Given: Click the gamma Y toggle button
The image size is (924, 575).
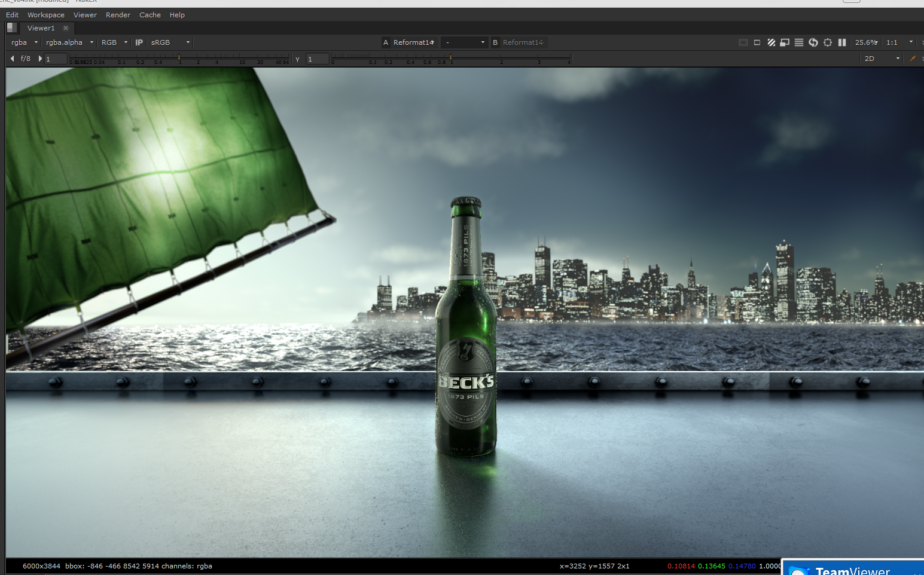Looking at the screenshot, I should pyautogui.click(x=297, y=59).
